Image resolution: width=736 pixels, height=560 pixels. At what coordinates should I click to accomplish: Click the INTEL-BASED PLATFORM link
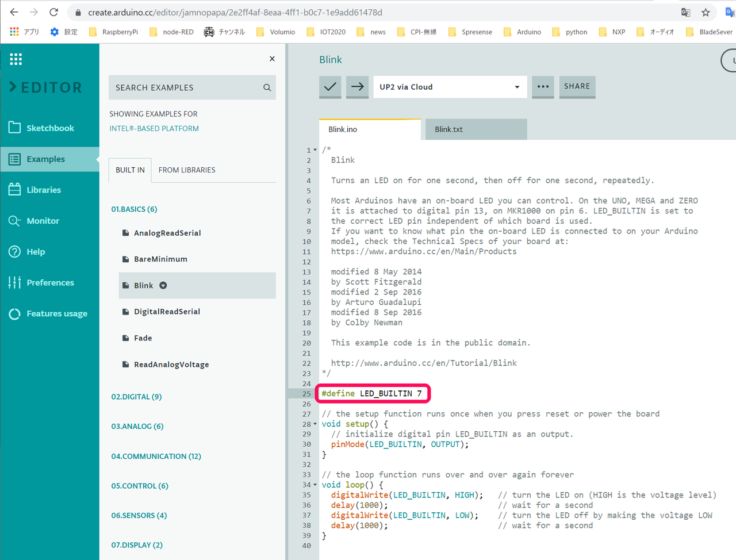click(154, 129)
